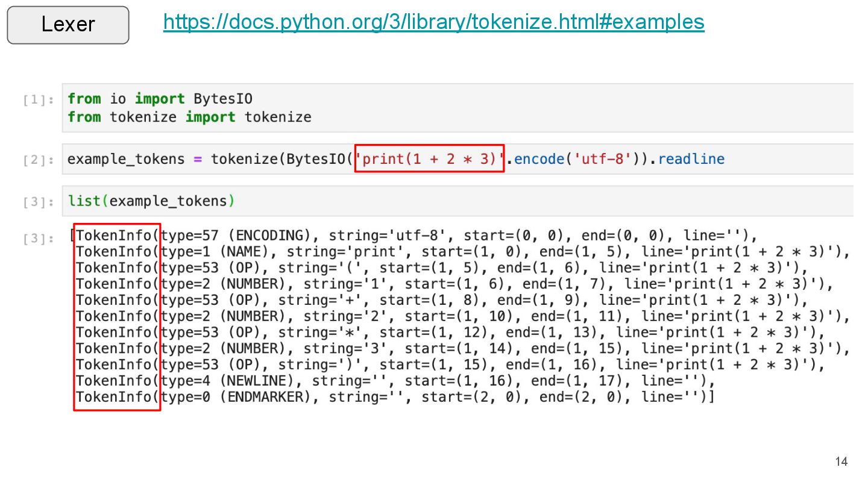This screenshot has height=488, width=868.
Task: Click the output line with NUMBER string='1'
Action: click(x=454, y=284)
